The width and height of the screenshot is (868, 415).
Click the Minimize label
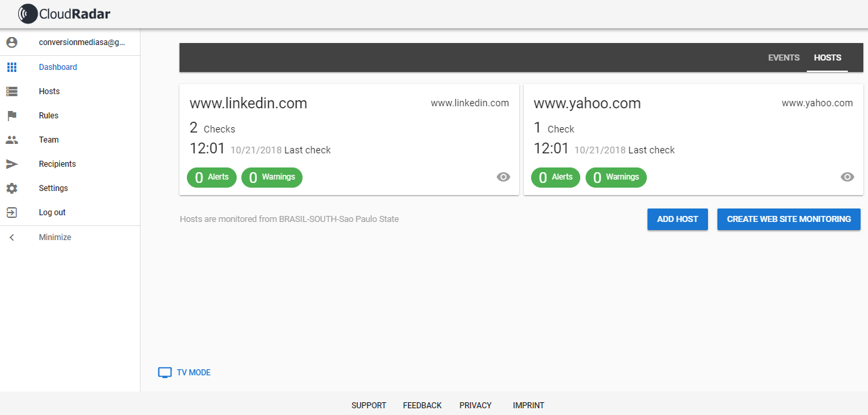point(55,237)
